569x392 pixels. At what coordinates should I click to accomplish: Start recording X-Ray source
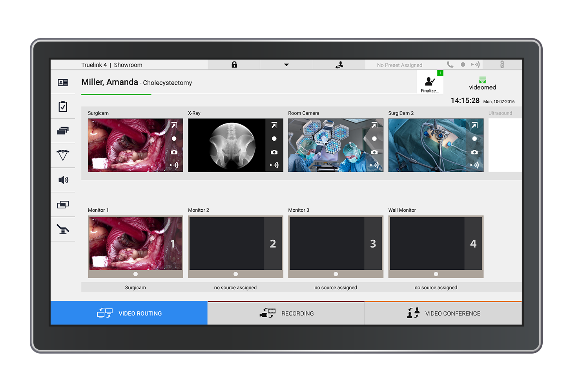[x=274, y=139]
